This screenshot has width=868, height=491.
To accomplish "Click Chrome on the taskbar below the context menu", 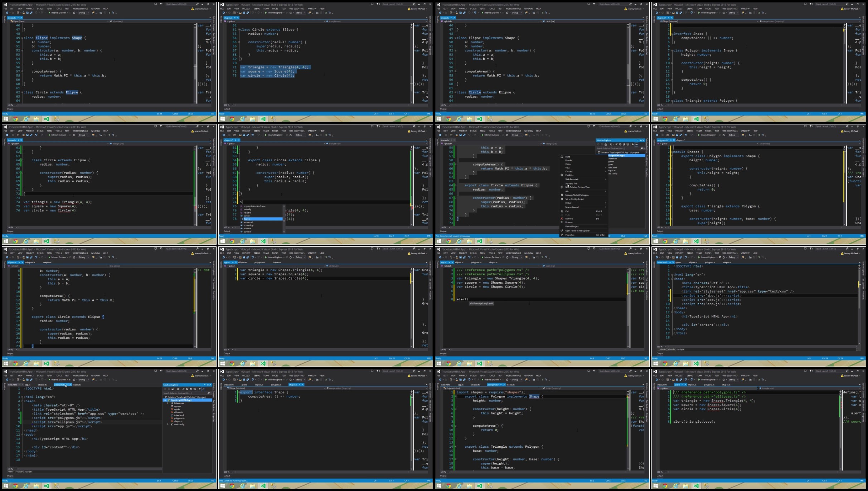I will coord(448,241).
